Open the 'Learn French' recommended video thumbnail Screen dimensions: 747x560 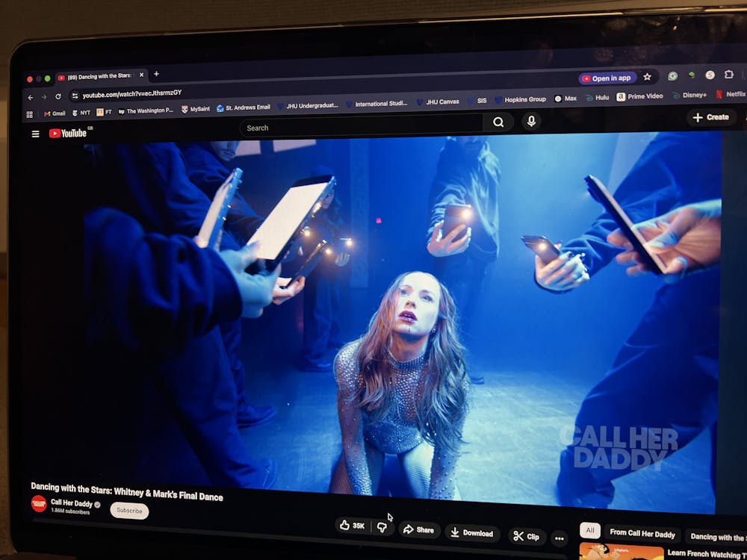[x=621, y=553]
